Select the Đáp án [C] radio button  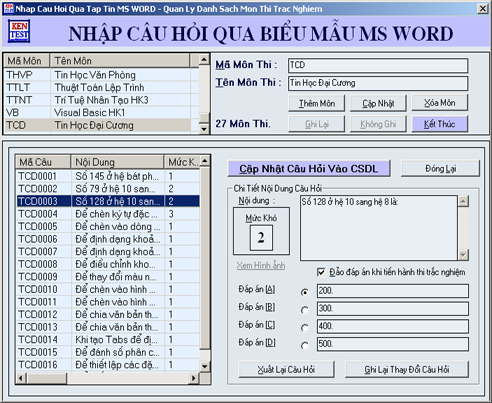pos(304,328)
